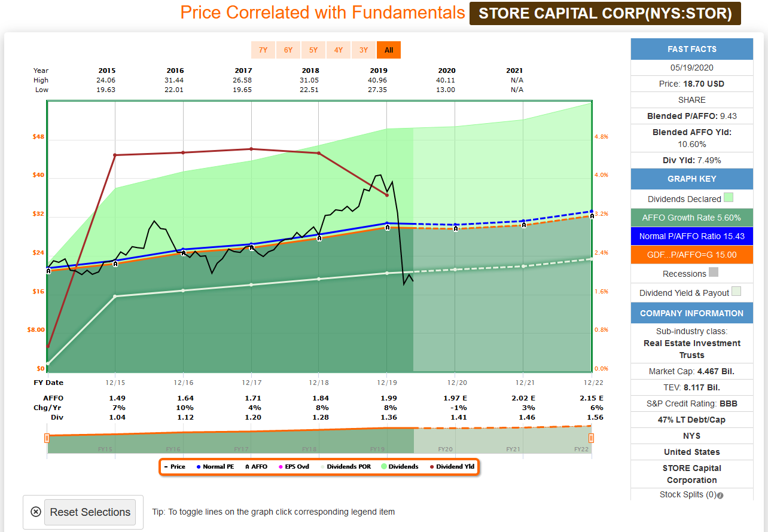
Task: Click the STORE Capital Corporation name
Action: pyautogui.click(x=691, y=474)
